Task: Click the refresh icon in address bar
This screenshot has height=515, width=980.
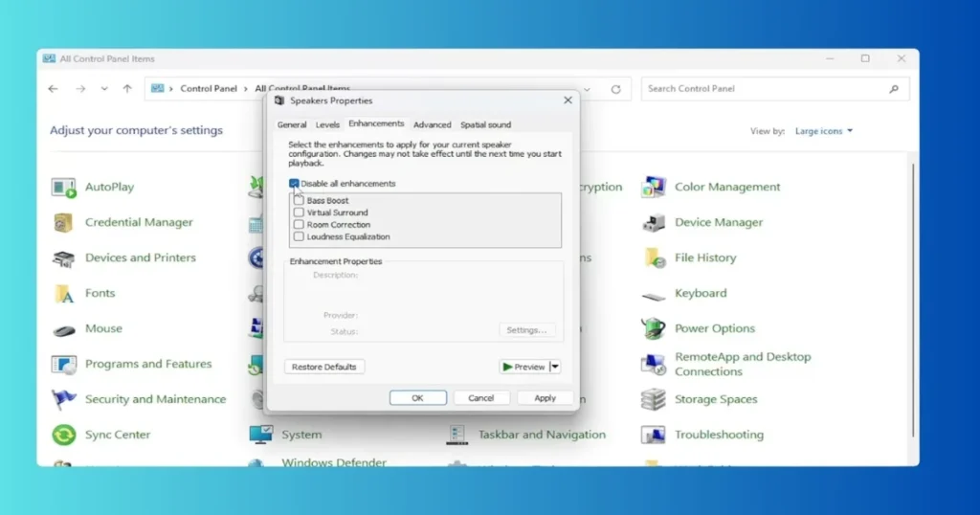Action: pyautogui.click(x=615, y=89)
